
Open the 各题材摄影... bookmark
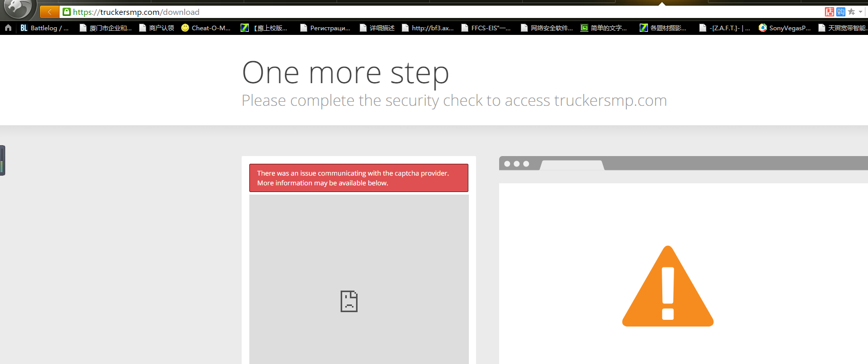tap(663, 28)
